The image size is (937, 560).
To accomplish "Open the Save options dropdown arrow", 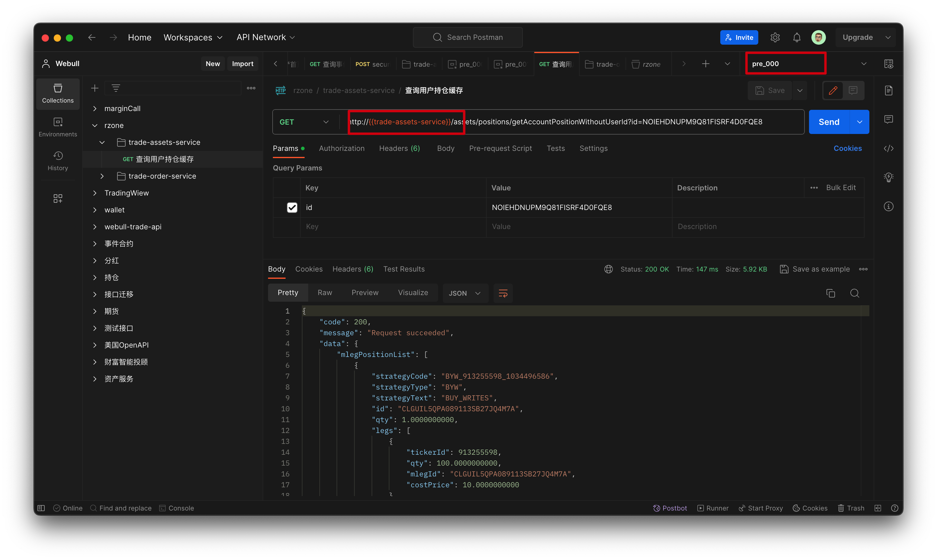I will tap(800, 91).
